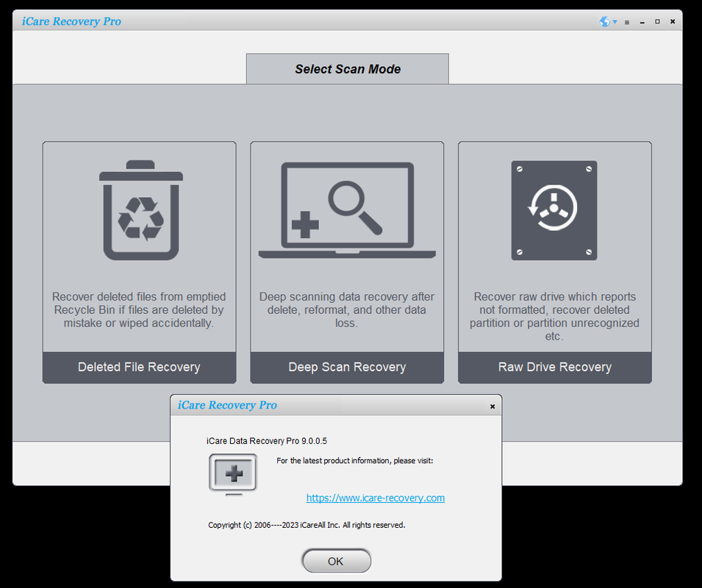Click the hard drive raw recovery icon
Viewport: 702px width, 588px height.
(554, 210)
